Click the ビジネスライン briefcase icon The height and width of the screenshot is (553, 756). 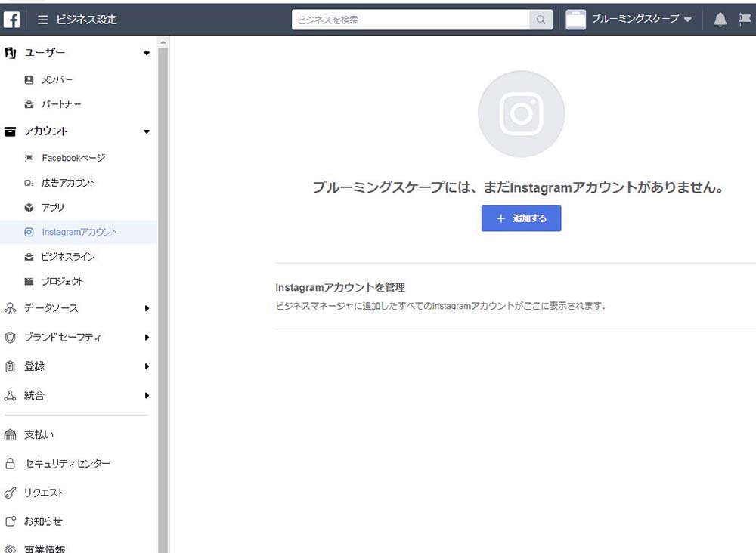[29, 257]
